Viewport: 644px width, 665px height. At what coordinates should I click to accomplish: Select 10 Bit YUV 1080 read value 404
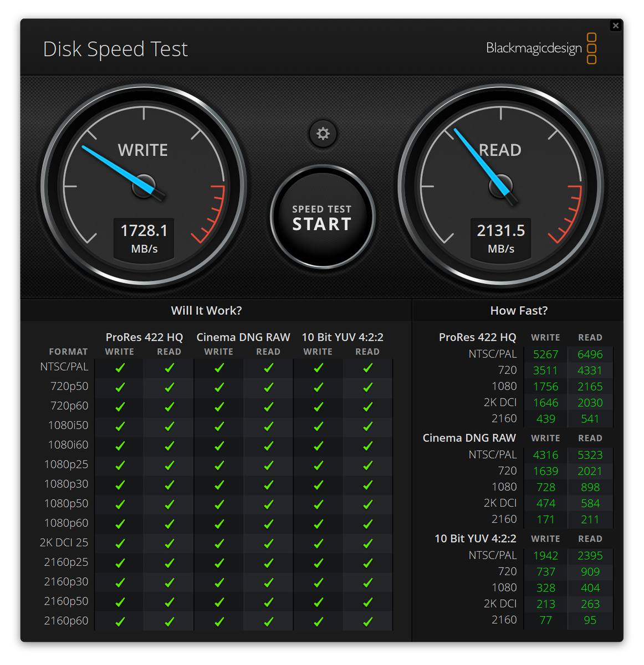tap(590, 587)
